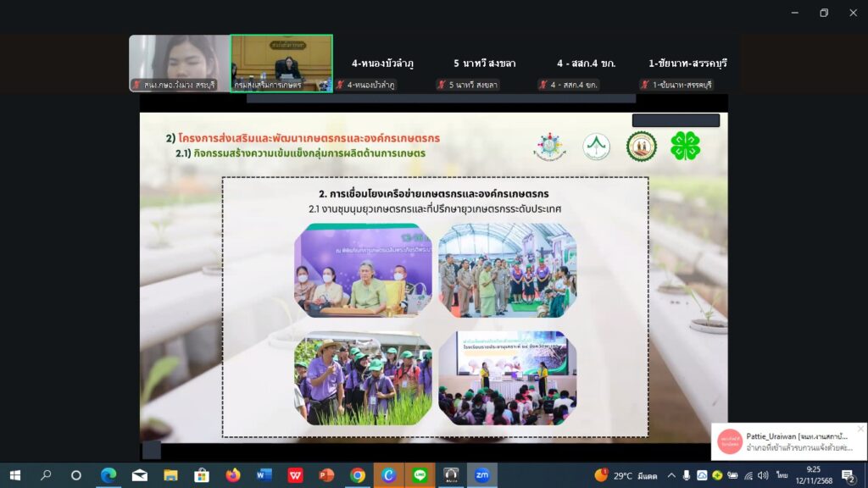The image size is (868, 488).
Task: Expand the hidden system tray icons
Action: pyautogui.click(x=672, y=475)
